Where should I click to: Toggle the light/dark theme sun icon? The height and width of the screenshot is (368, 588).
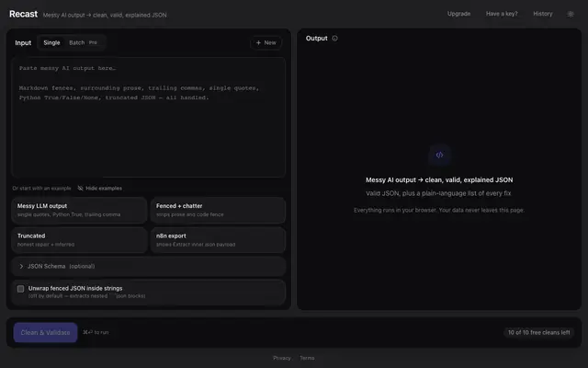[x=571, y=15]
